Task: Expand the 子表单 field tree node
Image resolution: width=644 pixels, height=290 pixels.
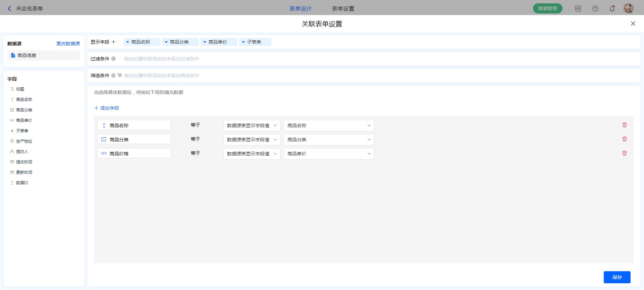Action: (12, 131)
